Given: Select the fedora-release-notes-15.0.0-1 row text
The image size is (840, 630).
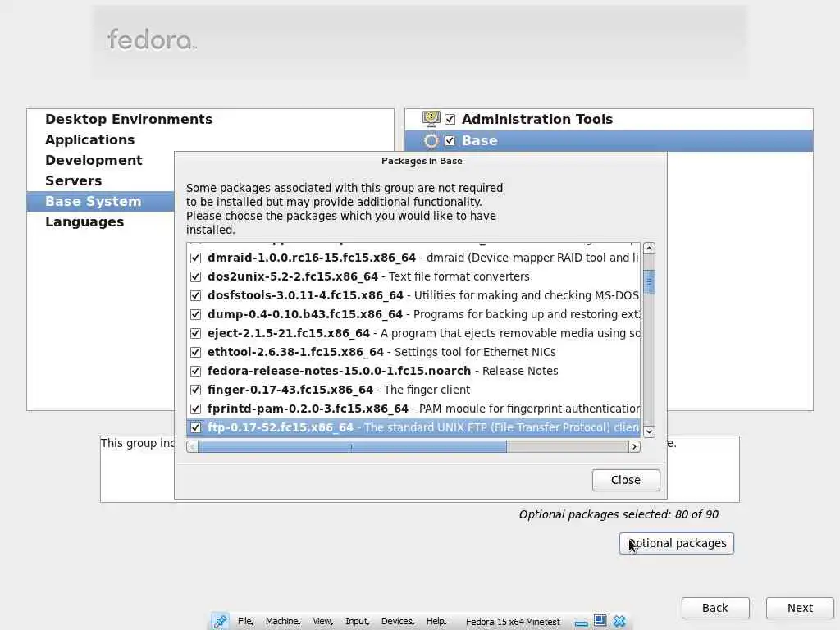Looking at the screenshot, I should click(x=339, y=371).
